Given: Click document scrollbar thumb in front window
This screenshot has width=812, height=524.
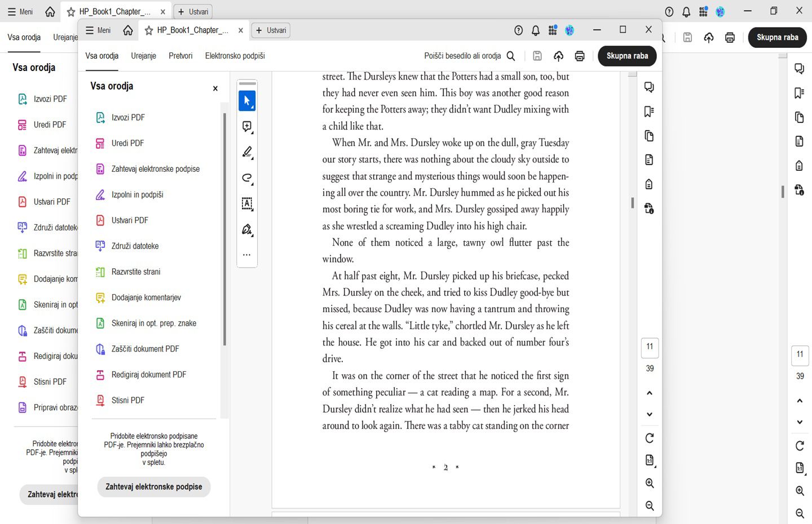Looking at the screenshot, I should (x=632, y=203).
